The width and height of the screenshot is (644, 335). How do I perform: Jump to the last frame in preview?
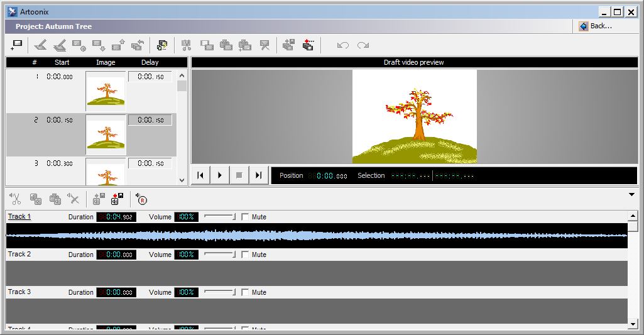[258, 175]
